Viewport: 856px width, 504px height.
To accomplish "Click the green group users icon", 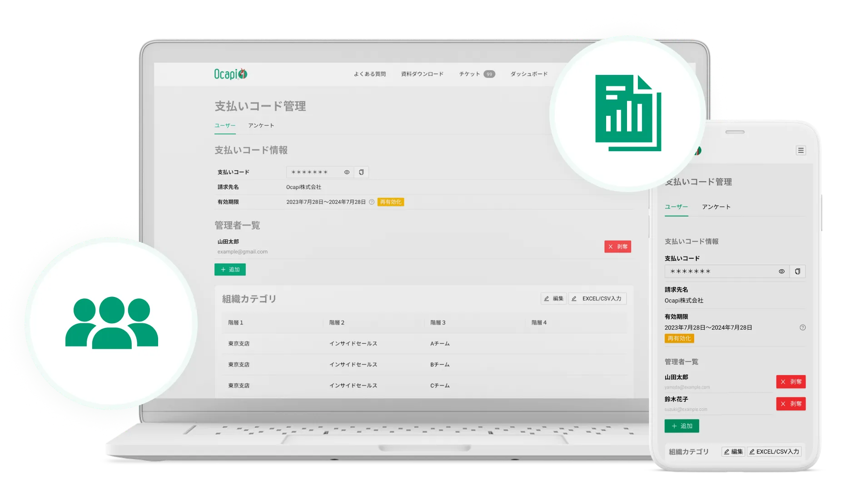I will tap(111, 322).
